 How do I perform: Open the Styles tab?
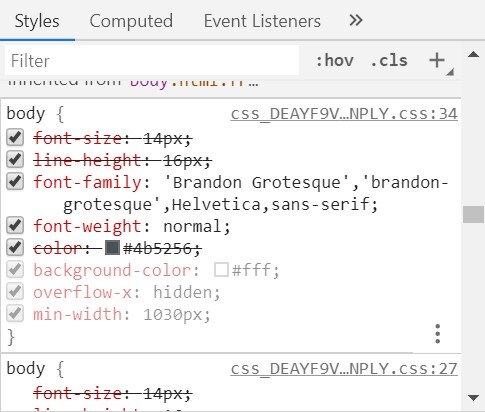point(37,21)
